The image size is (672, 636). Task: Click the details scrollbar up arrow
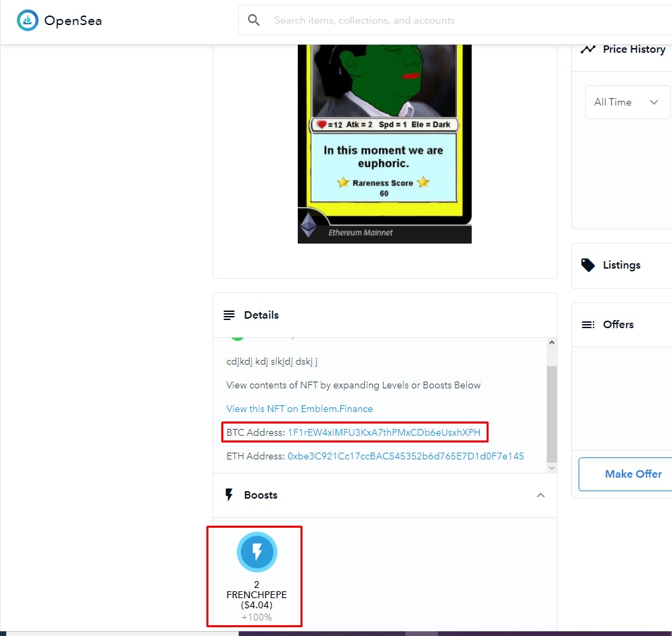(x=552, y=342)
